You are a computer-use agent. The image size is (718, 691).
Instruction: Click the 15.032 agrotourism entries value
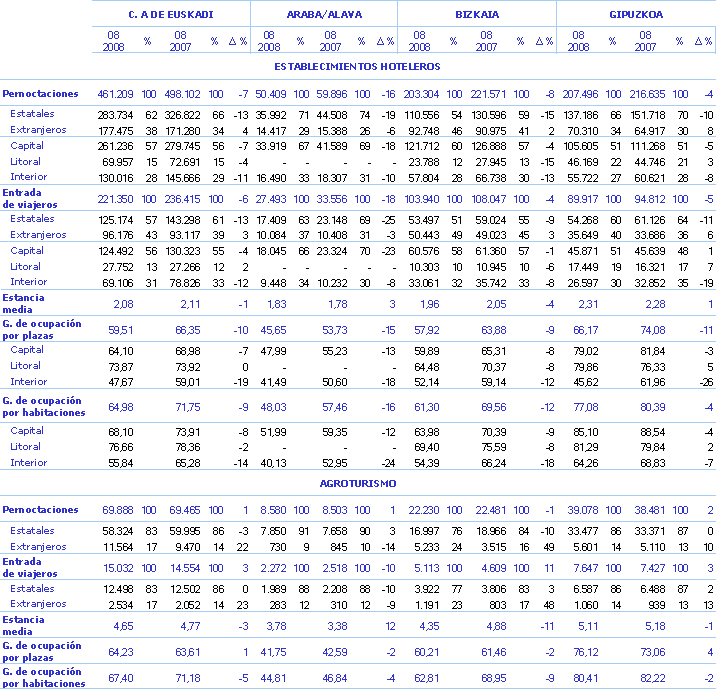tap(118, 568)
